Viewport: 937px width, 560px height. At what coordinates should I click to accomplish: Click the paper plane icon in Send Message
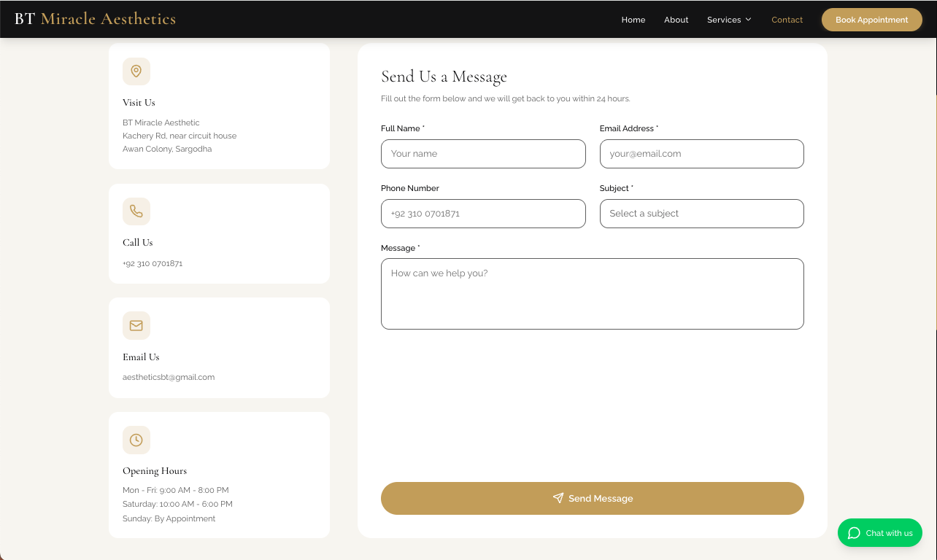[558, 498]
